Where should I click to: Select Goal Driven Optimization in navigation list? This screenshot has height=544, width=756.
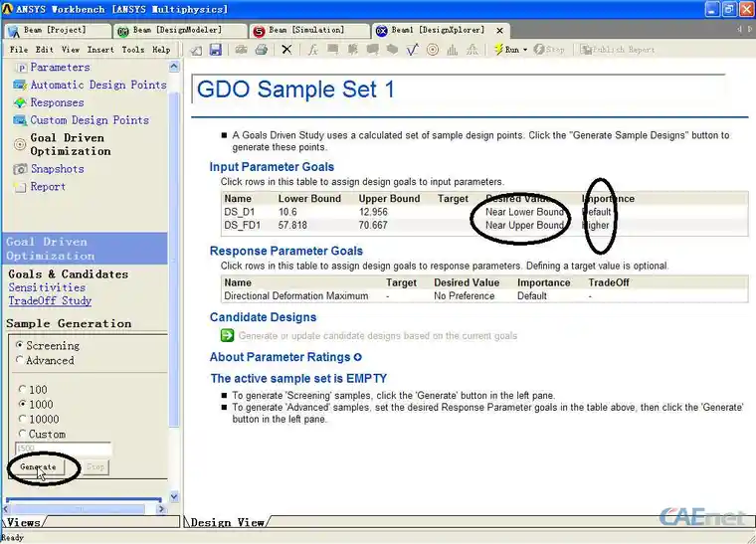(x=71, y=144)
